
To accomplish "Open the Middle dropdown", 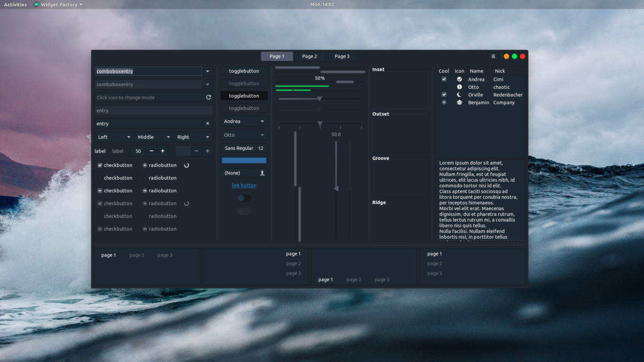I will pyautogui.click(x=153, y=137).
